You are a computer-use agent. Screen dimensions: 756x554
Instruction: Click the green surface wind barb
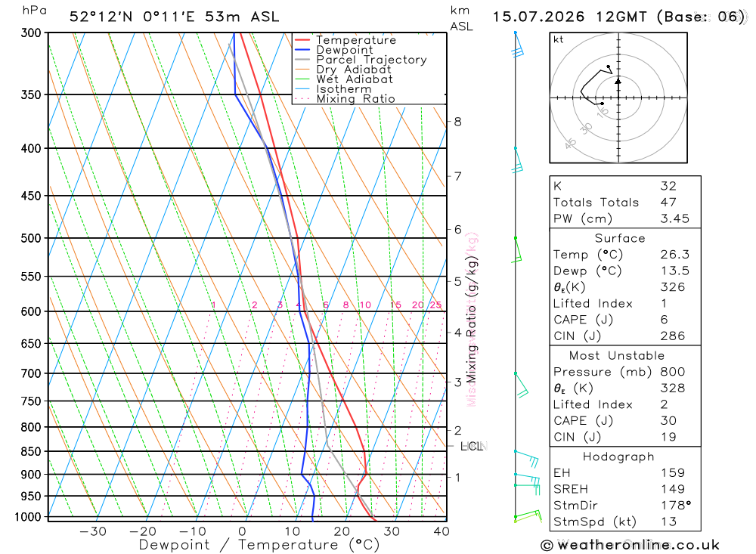(528, 515)
